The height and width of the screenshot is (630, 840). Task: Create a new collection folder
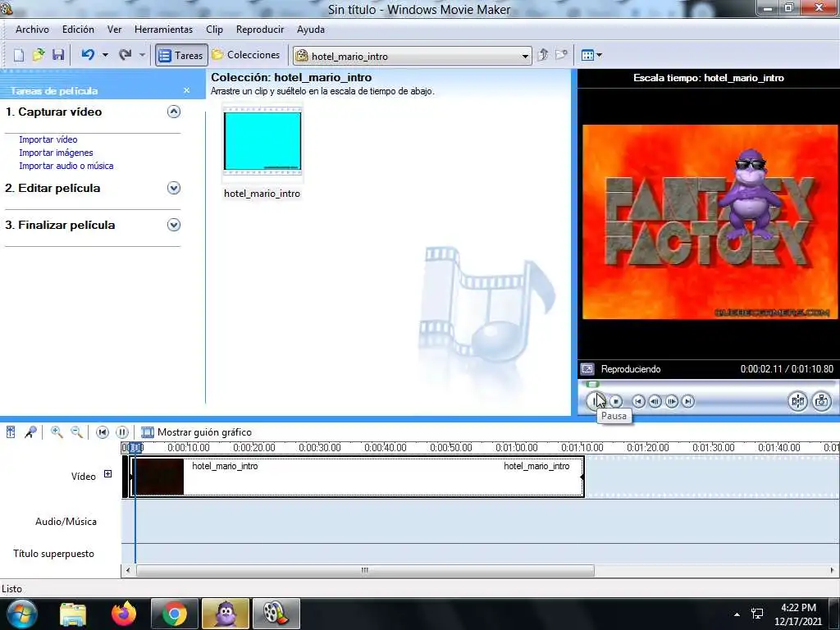click(561, 55)
